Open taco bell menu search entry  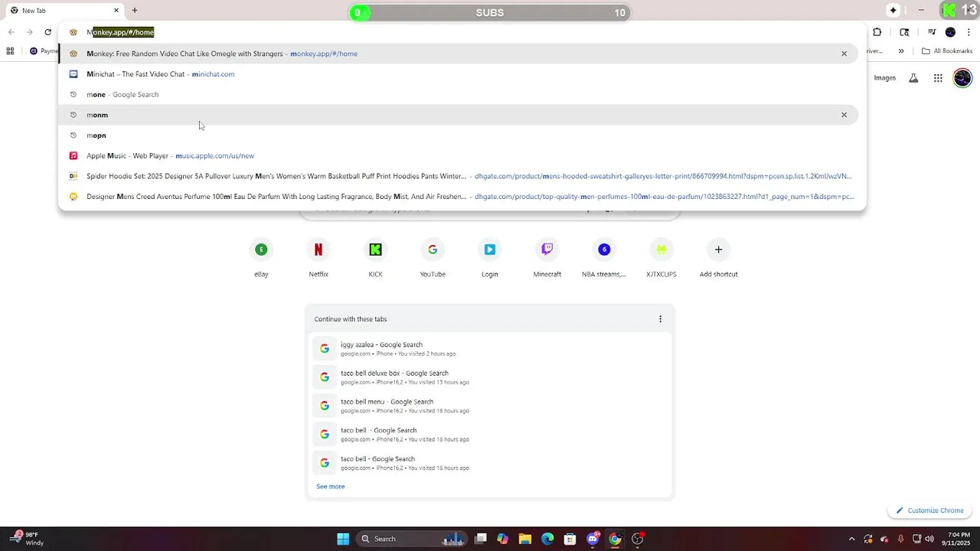pos(490,406)
